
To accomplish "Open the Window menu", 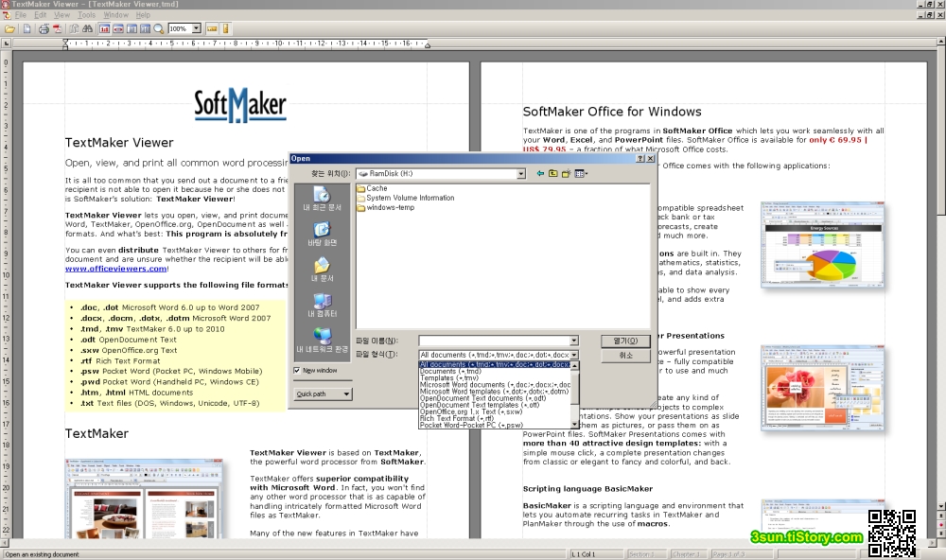I will 115,15.
